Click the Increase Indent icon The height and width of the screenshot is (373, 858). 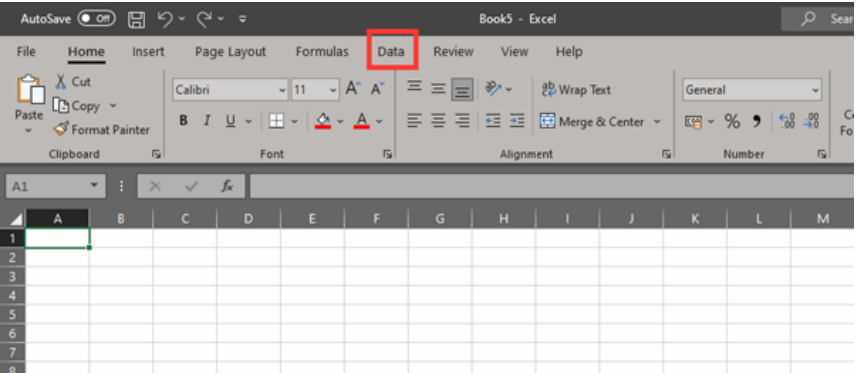(x=517, y=121)
